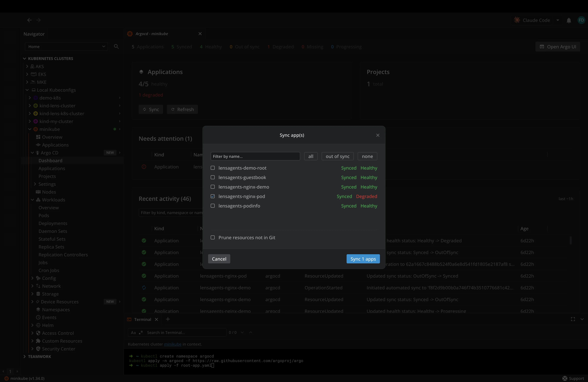Click the Helm icon
Image resolution: width=588 pixels, height=382 pixels.
pyautogui.click(x=38, y=325)
